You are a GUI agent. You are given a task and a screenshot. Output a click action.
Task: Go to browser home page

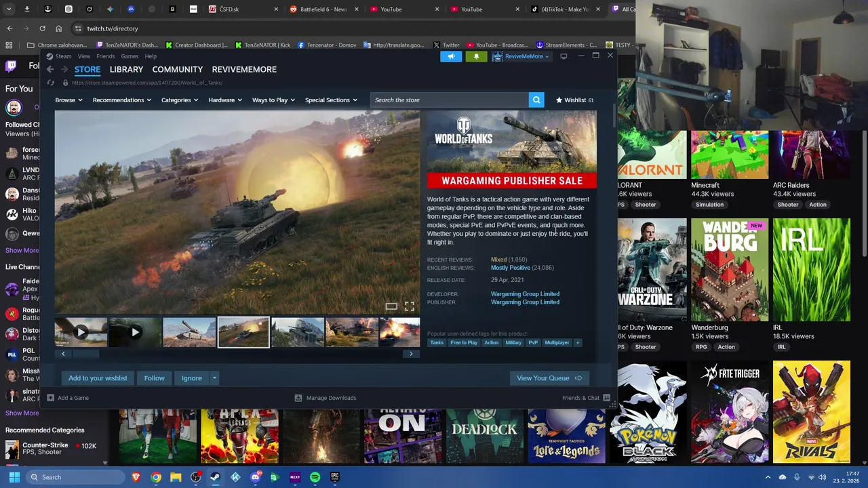coord(58,28)
